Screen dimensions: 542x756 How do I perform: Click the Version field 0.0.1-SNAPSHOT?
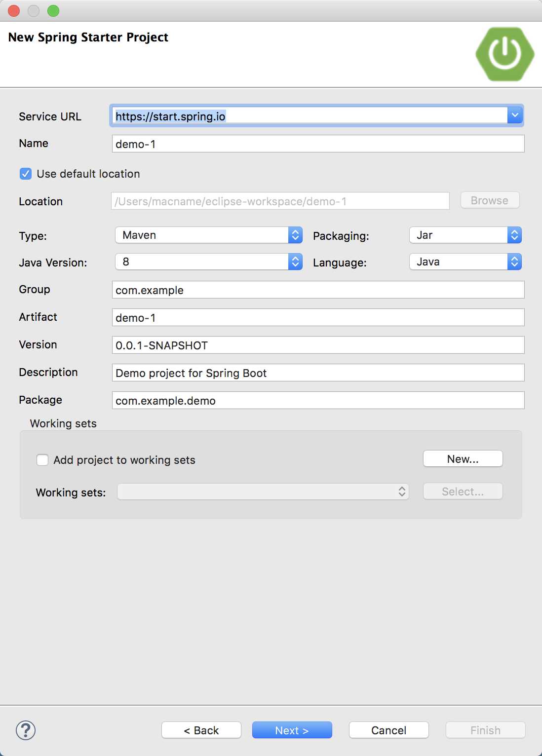pos(318,345)
